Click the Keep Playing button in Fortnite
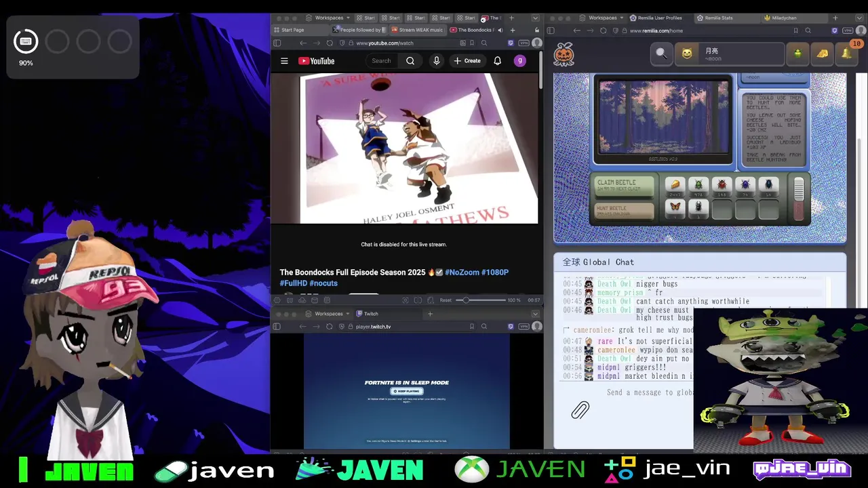Viewport: 868px width, 488px height. (x=407, y=391)
